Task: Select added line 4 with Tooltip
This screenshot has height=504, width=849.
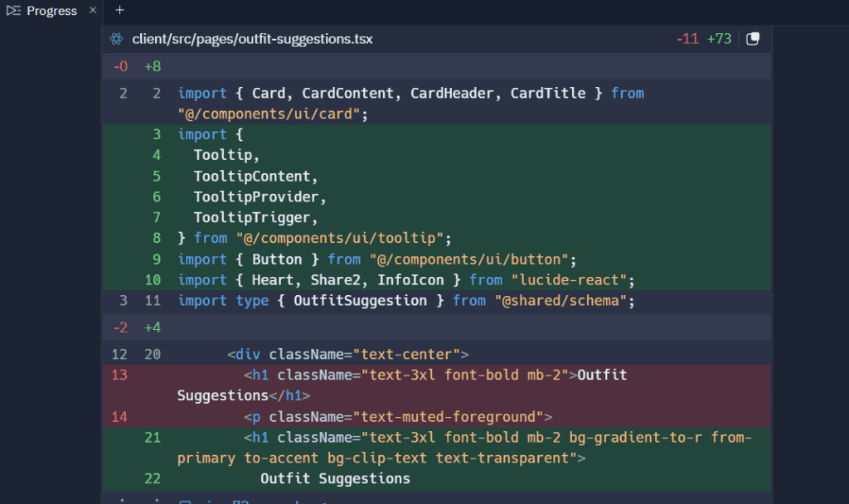Action: tap(437, 155)
